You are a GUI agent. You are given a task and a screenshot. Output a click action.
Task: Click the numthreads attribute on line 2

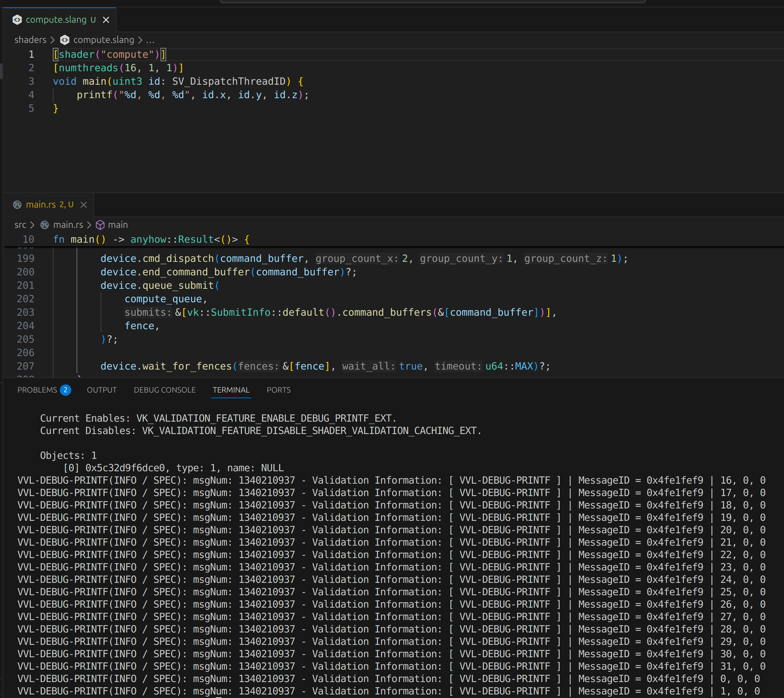(x=89, y=68)
